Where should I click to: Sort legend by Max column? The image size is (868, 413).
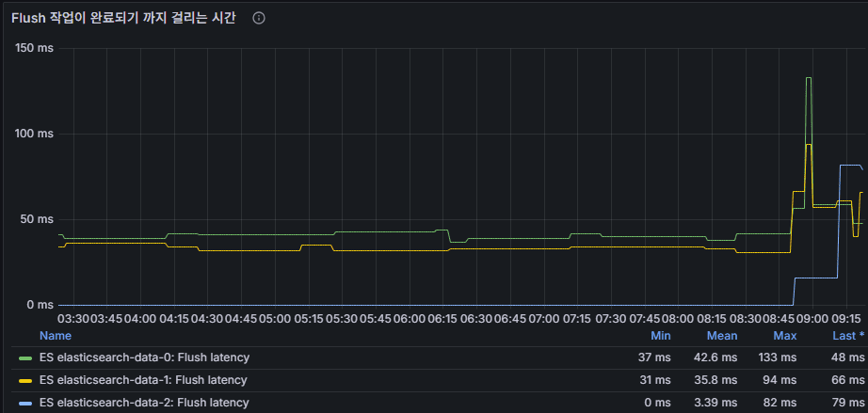tap(784, 336)
